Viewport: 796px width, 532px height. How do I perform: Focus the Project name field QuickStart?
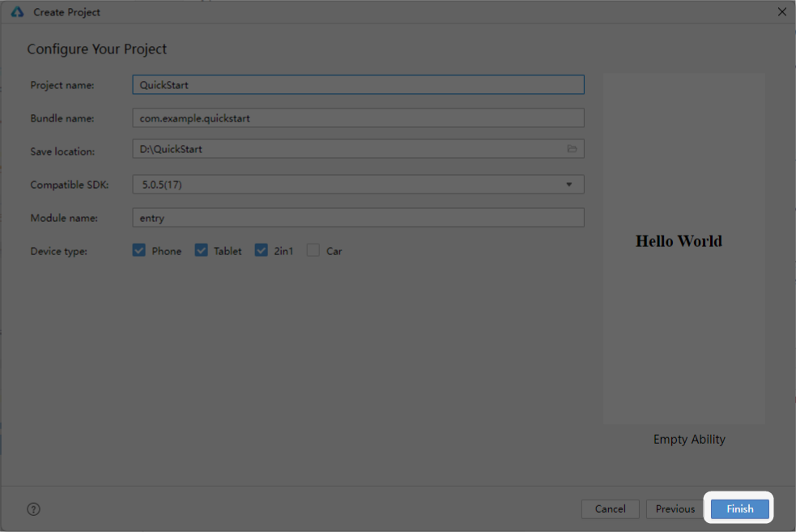pos(359,85)
